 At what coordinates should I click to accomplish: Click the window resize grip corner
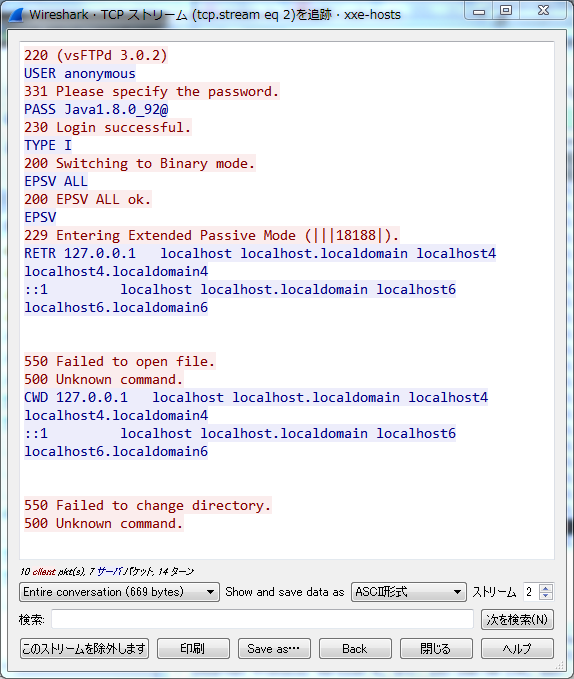[x=559, y=664]
